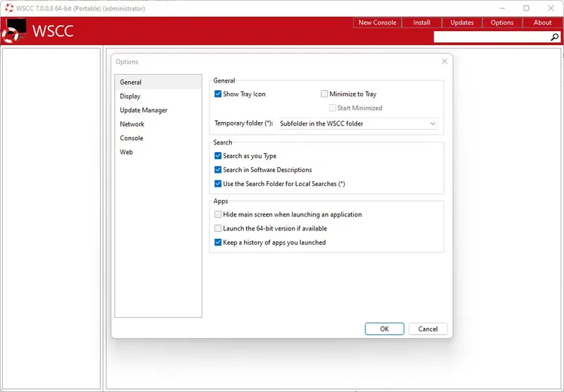The image size is (564, 392).
Task: Click the WSCC title bar app icon
Action: [x=9, y=8]
